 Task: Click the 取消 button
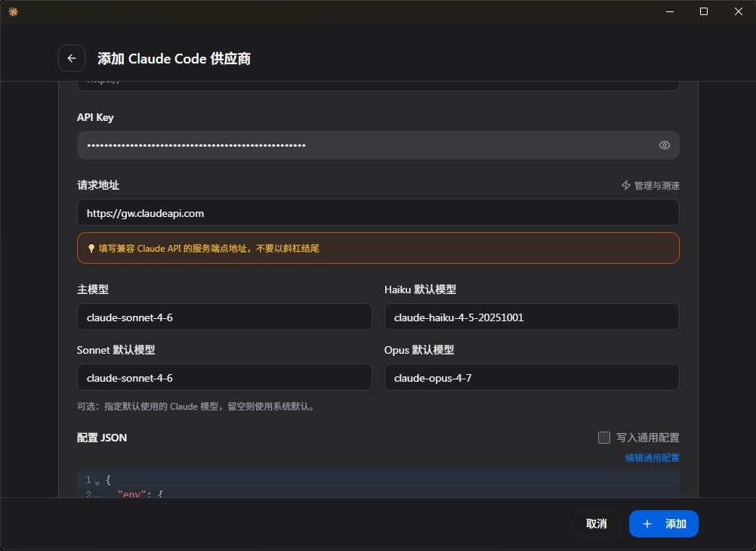coord(597,524)
